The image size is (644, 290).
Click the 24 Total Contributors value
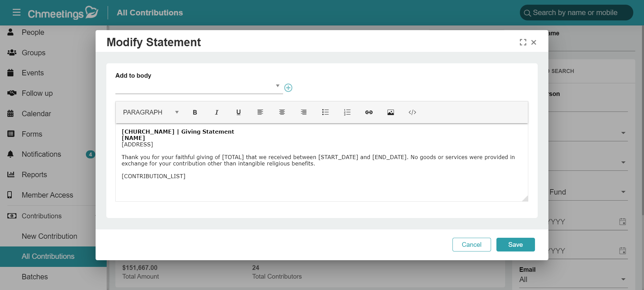pyautogui.click(x=256, y=268)
